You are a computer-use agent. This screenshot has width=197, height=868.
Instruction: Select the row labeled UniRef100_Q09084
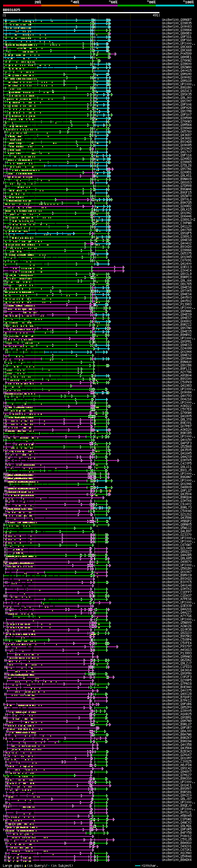(x=177, y=392)
